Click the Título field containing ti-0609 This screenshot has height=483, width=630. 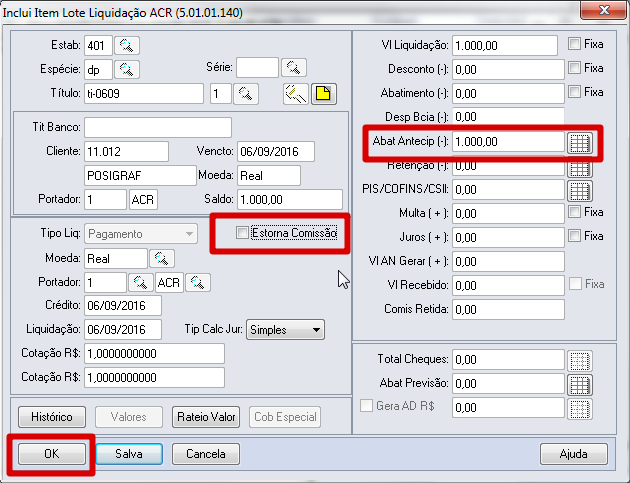pyautogui.click(x=144, y=94)
